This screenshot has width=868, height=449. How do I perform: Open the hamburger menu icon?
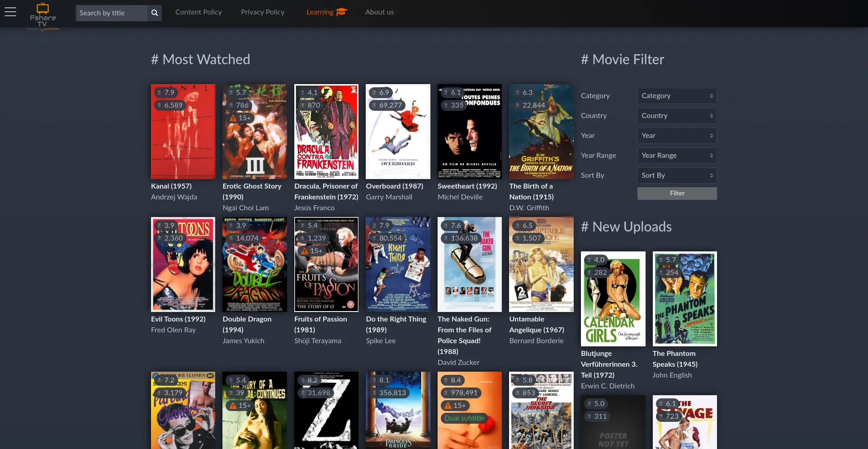tap(10, 12)
